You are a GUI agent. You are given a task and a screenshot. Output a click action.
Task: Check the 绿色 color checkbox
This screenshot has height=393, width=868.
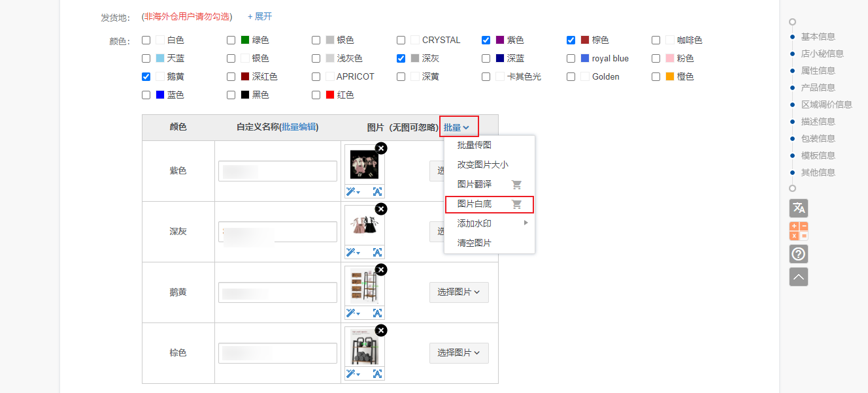231,40
